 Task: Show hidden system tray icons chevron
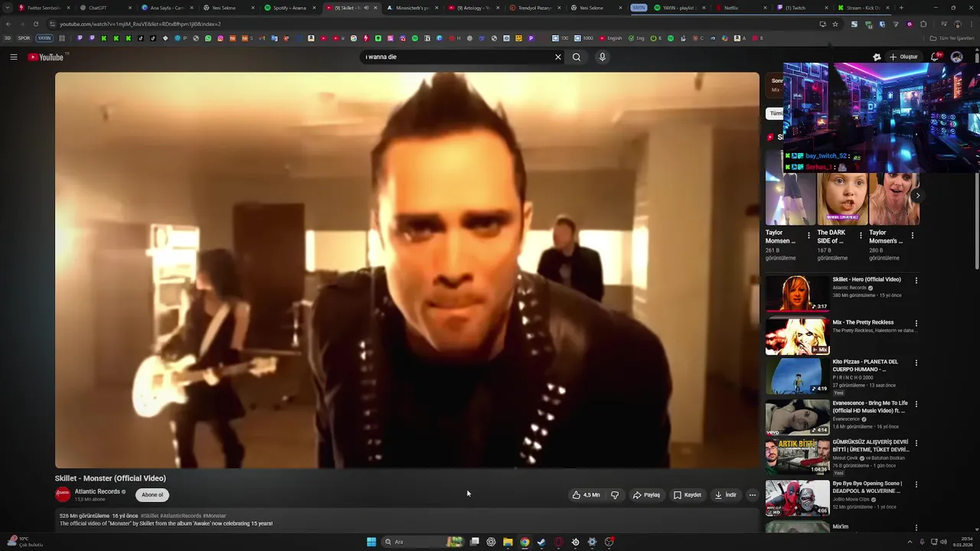pos(910,542)
